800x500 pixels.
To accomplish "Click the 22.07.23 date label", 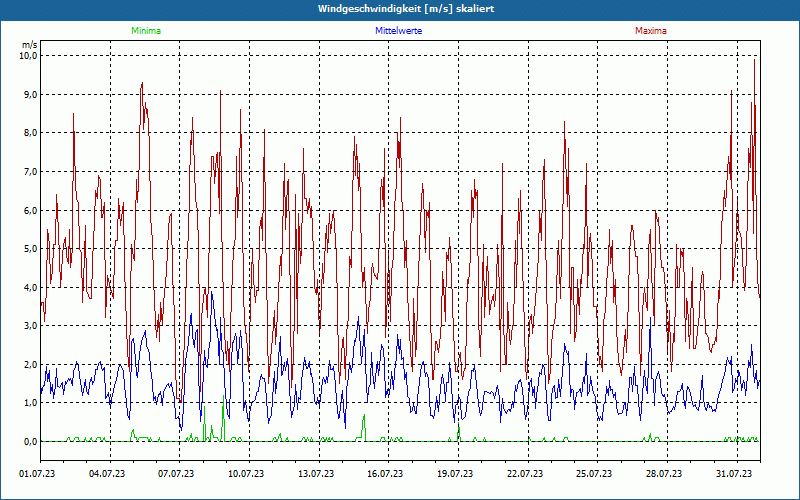I will (525, 474).
